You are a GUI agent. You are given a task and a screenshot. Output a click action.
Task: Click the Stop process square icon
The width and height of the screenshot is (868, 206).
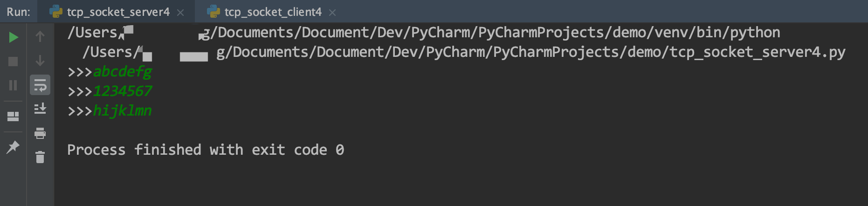[13, 62]
